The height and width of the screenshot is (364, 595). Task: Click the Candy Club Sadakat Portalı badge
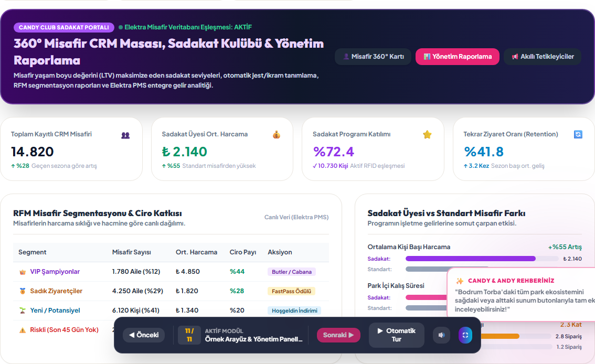coord(64,27)
